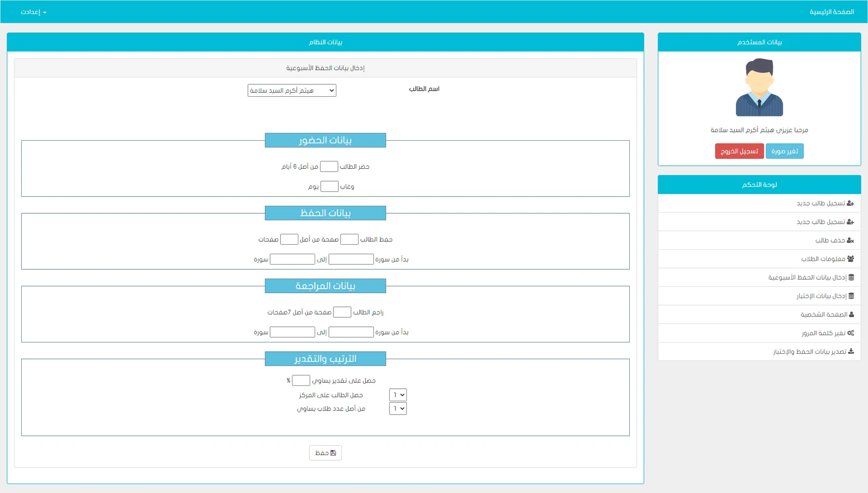Open إدخال بيانات الإختبار menu entry
Viewport: 868px width, 493px height.
pyautogui.click(x=759, y=296)
